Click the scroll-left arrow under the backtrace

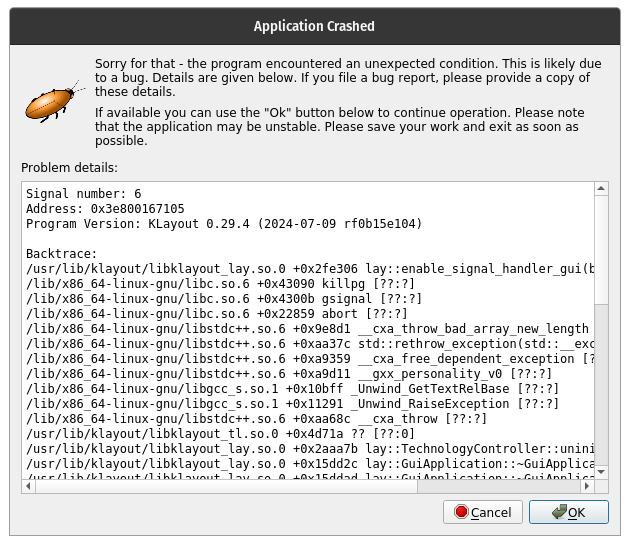pos(28,486)
